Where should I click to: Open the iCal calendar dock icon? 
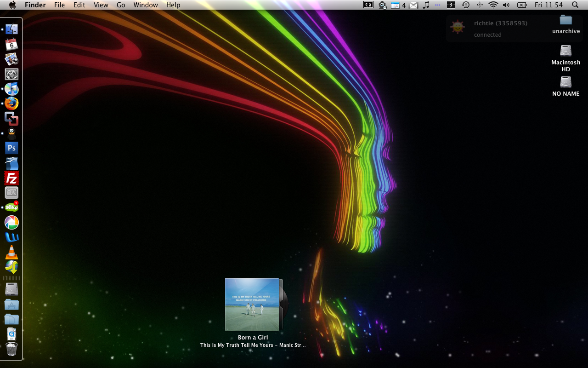pos(11,45)
